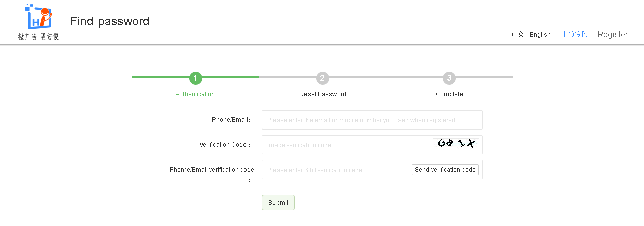Refresh the captcha verification image

tap(456, 144)
